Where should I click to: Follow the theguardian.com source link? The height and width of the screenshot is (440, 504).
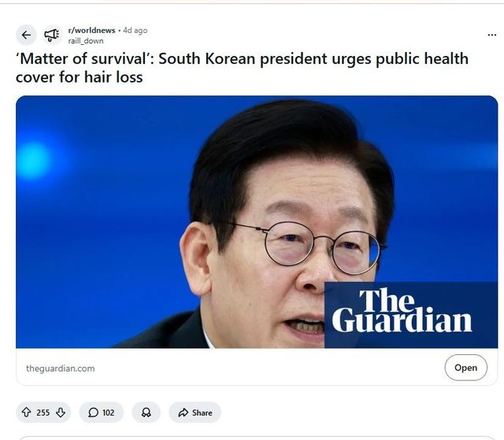tap(61, 368)
